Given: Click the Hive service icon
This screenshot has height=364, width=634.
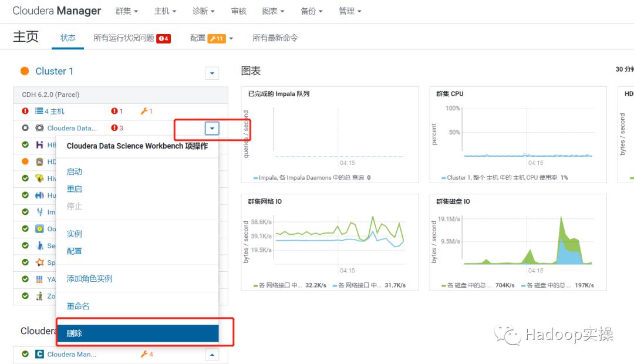Looking at the screenshot, I should [x=39, y=178].
